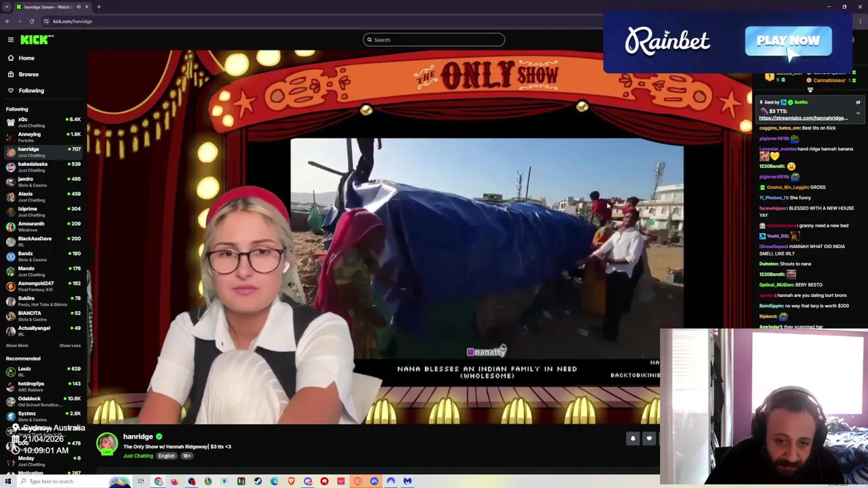Click Play Now on Rainbet banner
The width and height of the screenshot is (868, 488).
(788, 41)
